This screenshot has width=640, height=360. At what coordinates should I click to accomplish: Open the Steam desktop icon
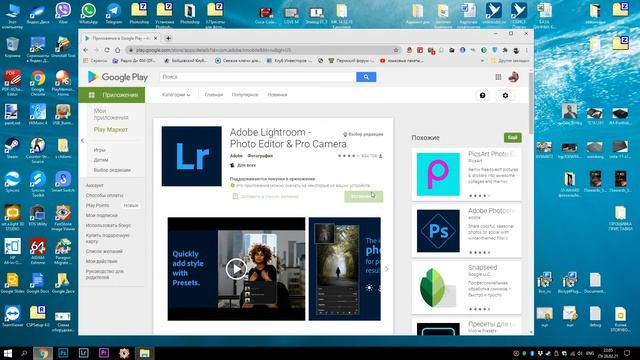pyautogui.click(x=12, y=148)
